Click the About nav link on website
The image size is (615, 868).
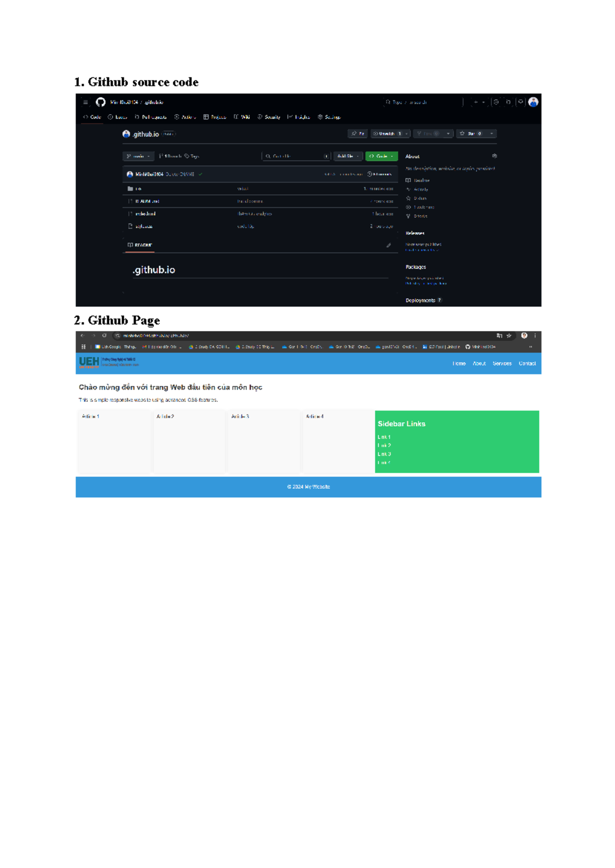(479, 363)
